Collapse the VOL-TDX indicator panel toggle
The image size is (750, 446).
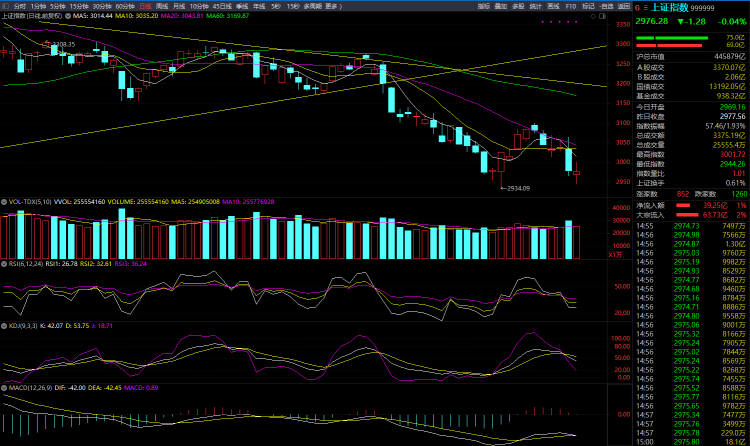click(5, 200)
